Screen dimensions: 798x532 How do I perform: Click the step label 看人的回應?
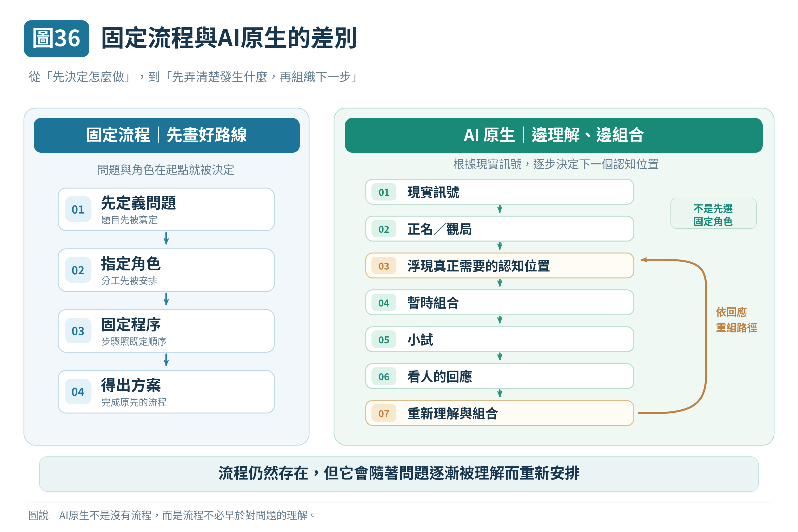coord(440,377)
